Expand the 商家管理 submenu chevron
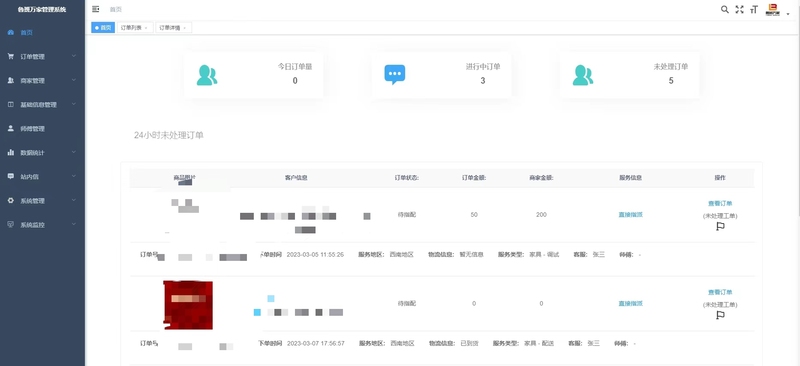 point(74,80)
